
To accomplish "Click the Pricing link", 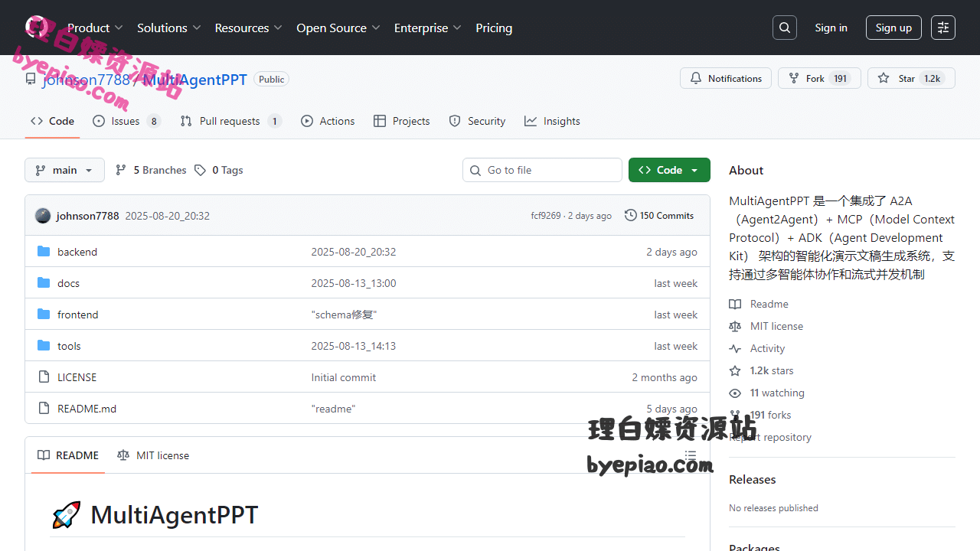I will click(494, 28).
